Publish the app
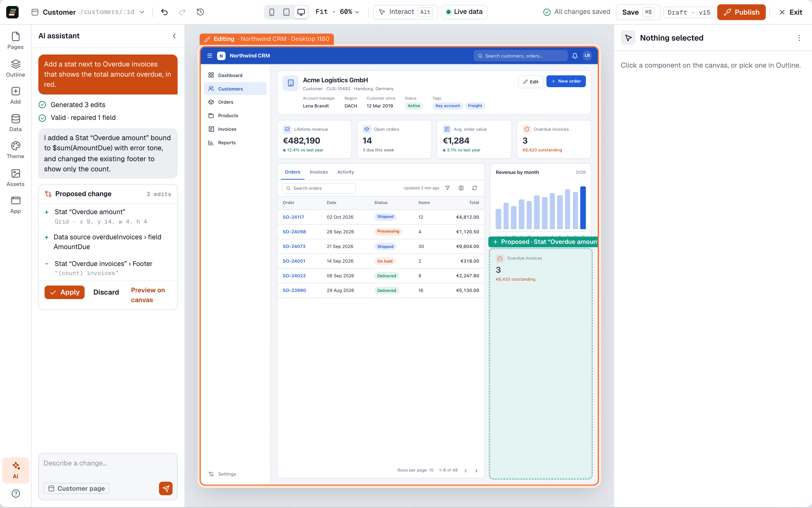This screenshot has height=508, width=812. pos(741,12)
